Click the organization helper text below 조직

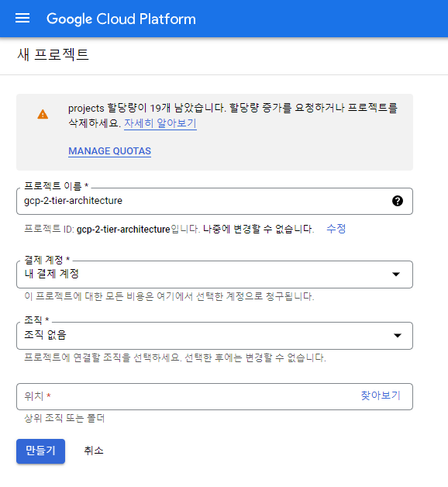pos(175,357)
